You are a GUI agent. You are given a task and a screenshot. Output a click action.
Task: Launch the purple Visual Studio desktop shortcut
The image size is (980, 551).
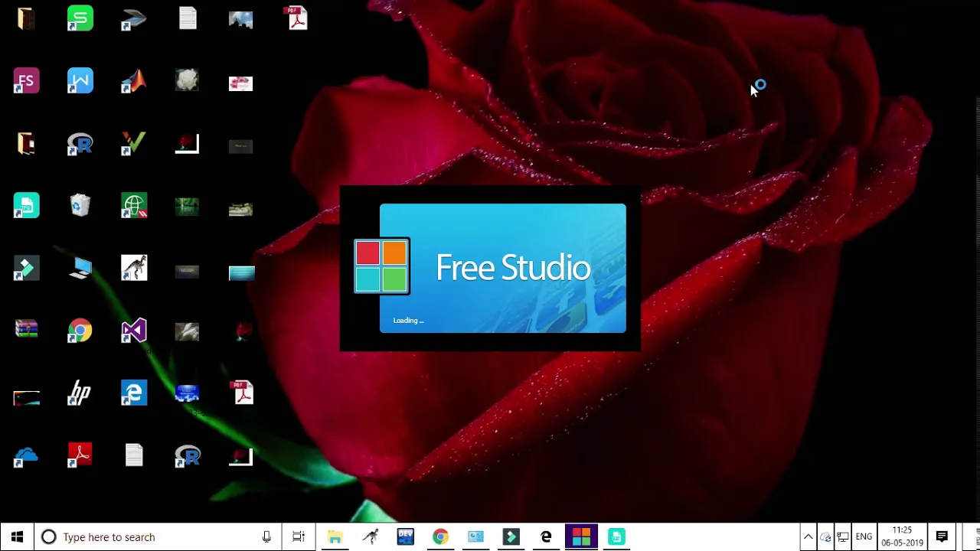[x=134, y=331]
